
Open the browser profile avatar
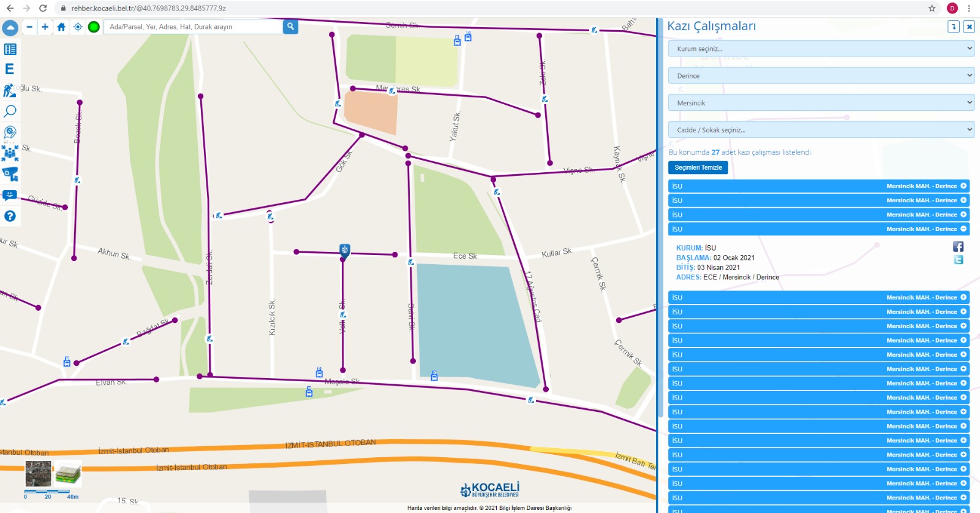tap(952, 8)
